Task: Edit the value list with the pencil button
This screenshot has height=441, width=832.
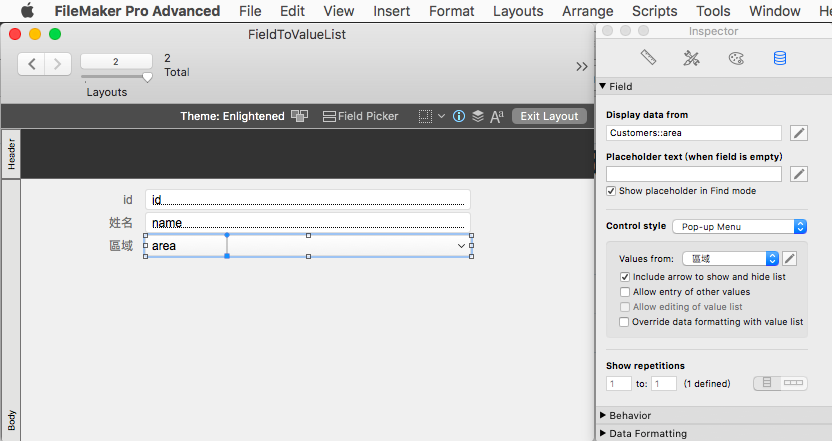Action: pyautogui.click(x=790, y=258)
